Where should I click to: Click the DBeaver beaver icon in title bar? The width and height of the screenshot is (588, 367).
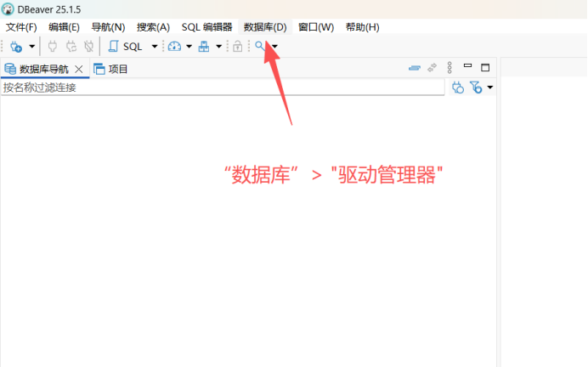(8, 9)
